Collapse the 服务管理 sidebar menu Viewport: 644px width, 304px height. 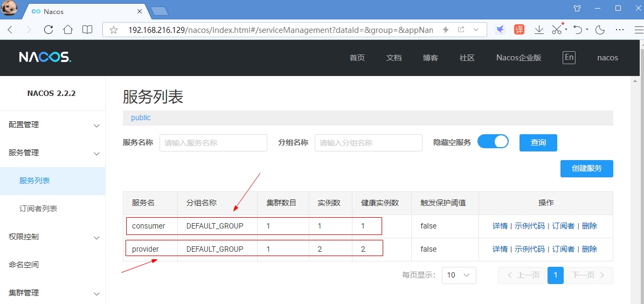coord(53,153)
